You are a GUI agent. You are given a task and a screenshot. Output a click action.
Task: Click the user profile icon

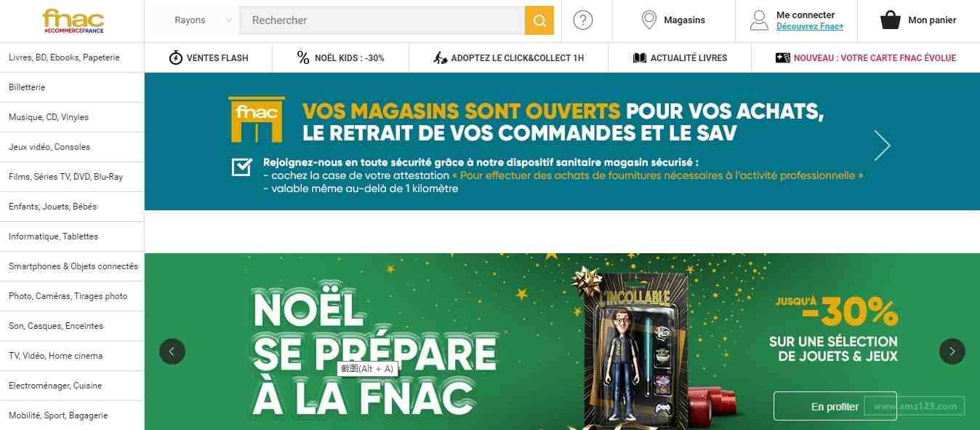[x=759, y=20]
